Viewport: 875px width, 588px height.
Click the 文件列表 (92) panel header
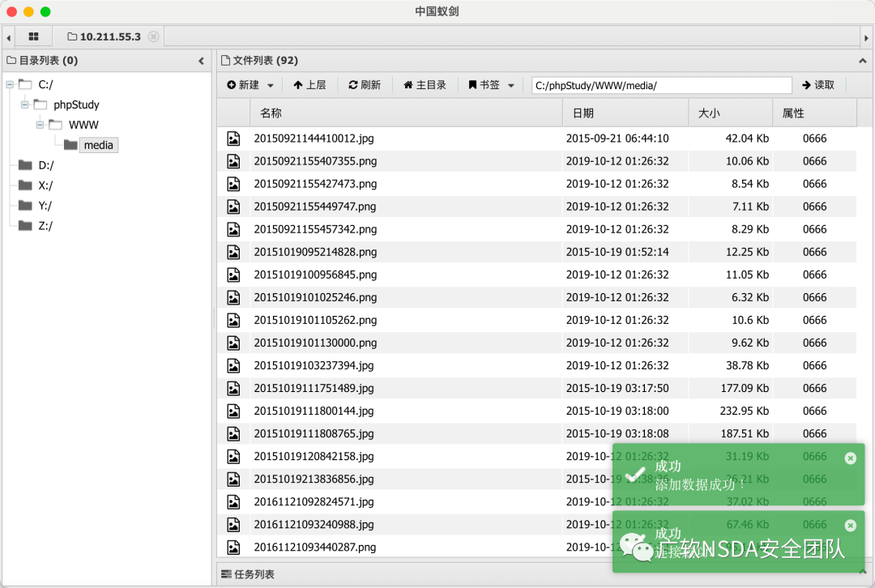coord(259,60)
